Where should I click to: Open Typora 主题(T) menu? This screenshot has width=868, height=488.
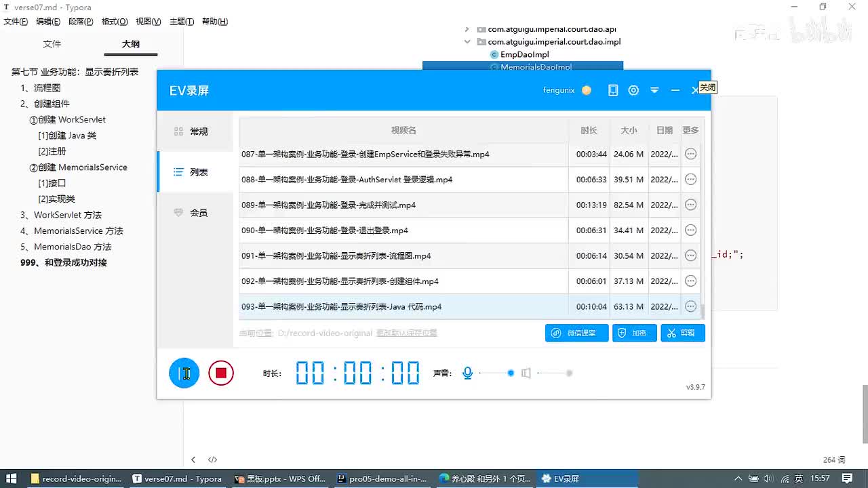(x=182, y=22)
